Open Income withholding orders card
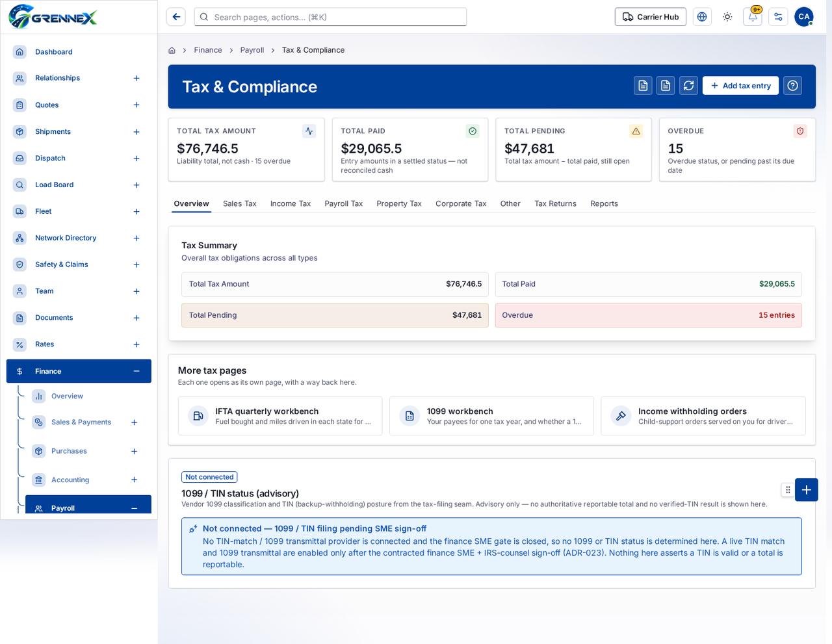 click(x=703, y=416)
